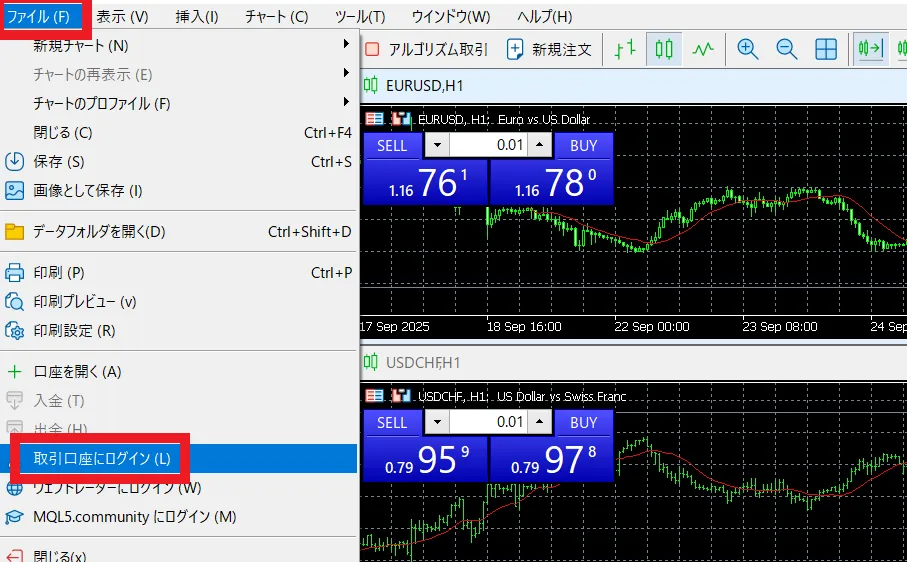Click the 新規注文 new order icon
The width and height of the screenshot is (907, 562).
click(x=549, y=49)
